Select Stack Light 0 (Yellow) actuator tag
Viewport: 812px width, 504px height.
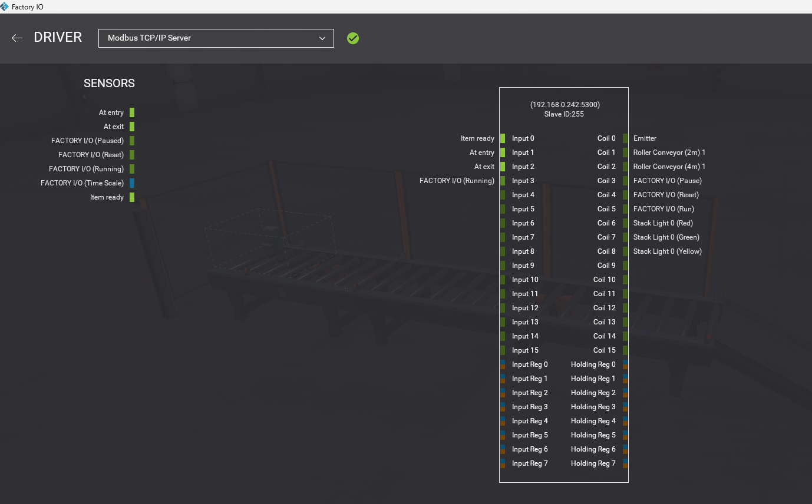pos(668,251)
